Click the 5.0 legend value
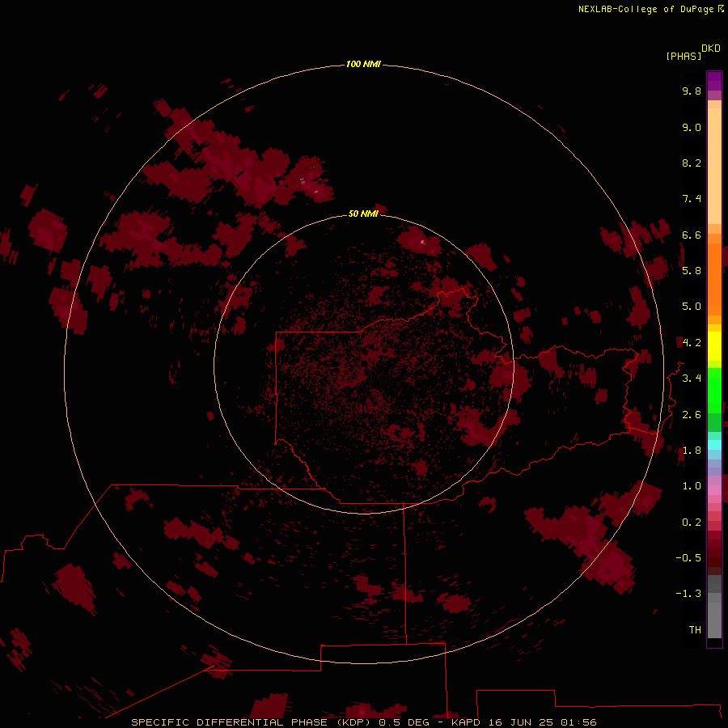 (692, 307)
